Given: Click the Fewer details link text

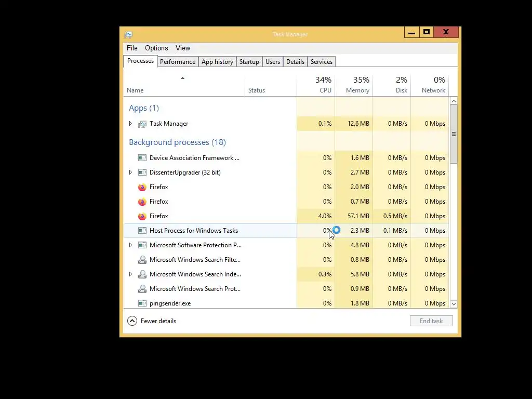Looking at the screenshot, I should click(x=158, y=321).
